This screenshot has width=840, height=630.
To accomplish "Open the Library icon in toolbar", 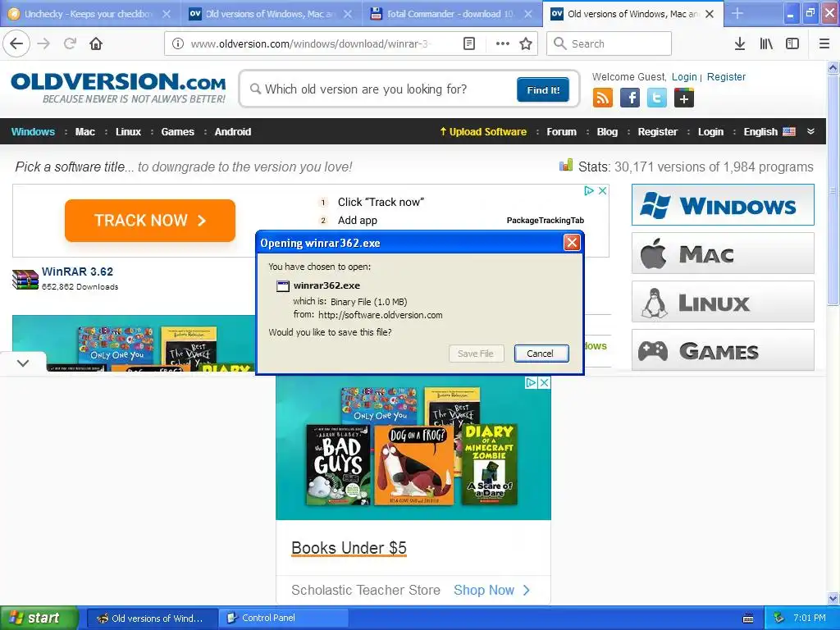I will (x=766, y=43).
